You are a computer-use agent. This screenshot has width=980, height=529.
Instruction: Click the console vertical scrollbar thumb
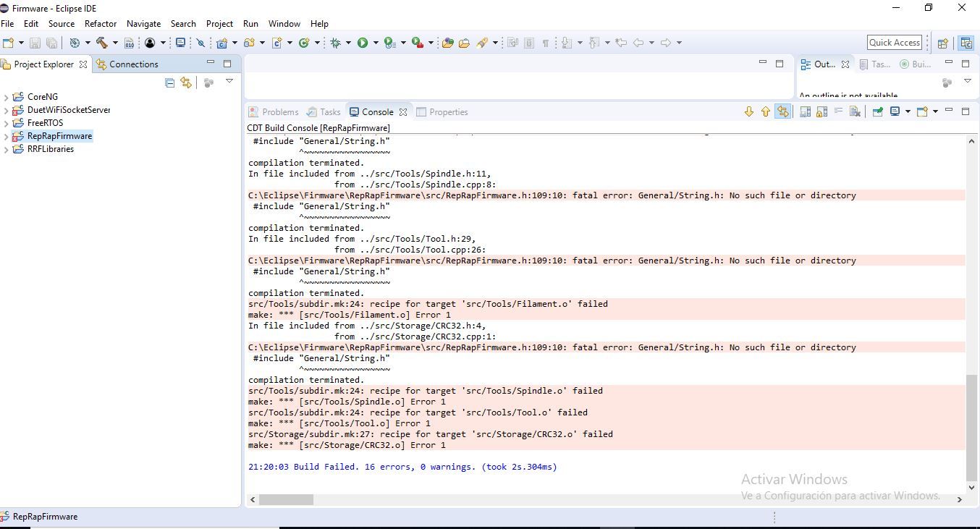[x=972, y=428]
